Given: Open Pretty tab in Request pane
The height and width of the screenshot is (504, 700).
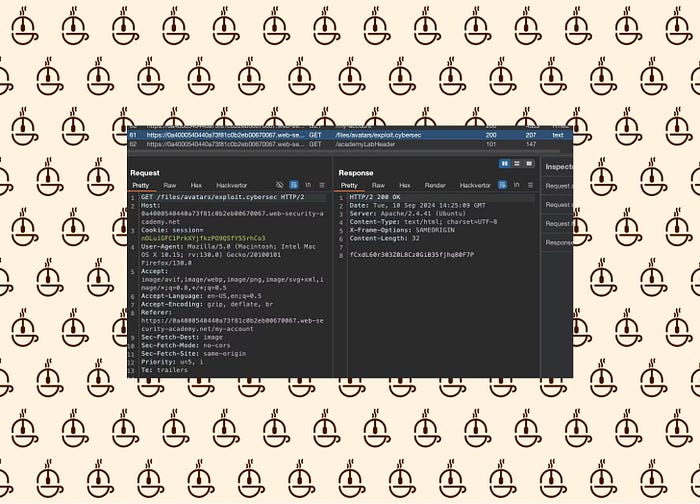Looking at the screenshot, I should pyautogui.click(x=141, y=185).
